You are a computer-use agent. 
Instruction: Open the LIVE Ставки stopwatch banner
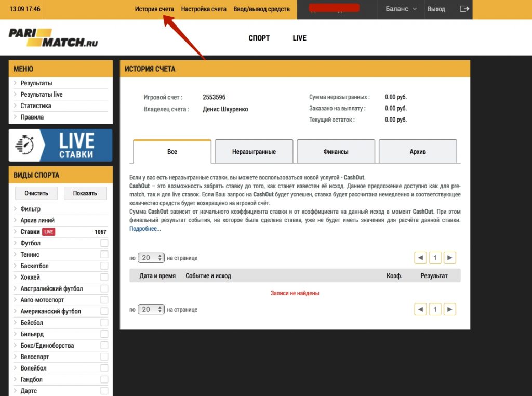60,145
